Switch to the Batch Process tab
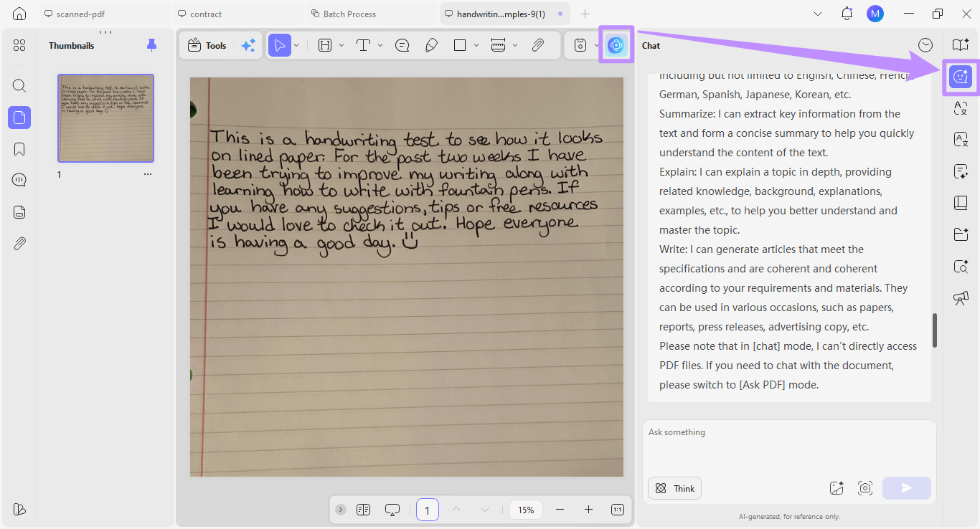This screenshot has width=980, height=529. [x=370, y=14]
